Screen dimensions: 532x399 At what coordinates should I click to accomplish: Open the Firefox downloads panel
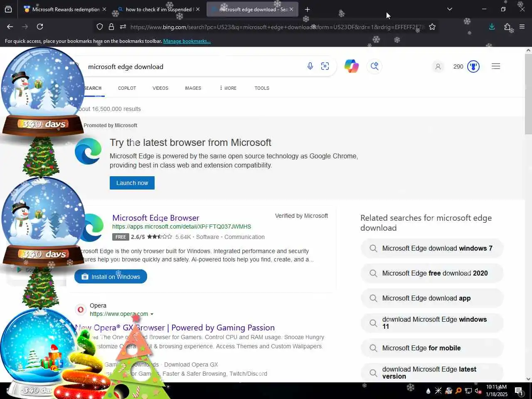pos(492,27)
